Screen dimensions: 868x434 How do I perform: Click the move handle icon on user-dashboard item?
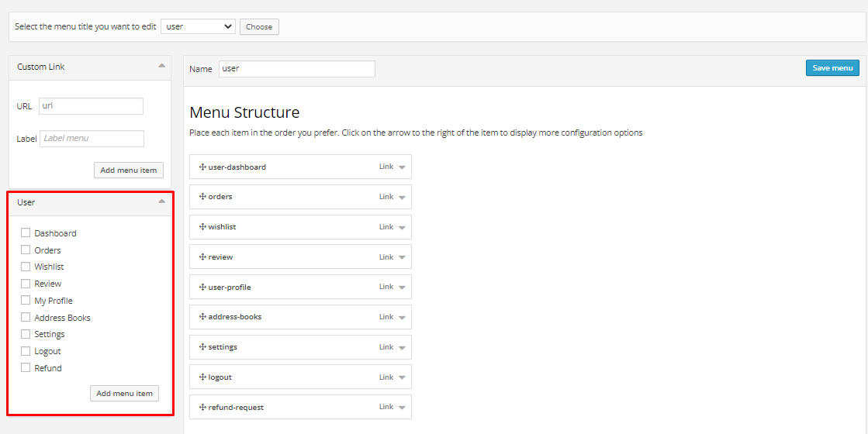[x=202, y=167]
